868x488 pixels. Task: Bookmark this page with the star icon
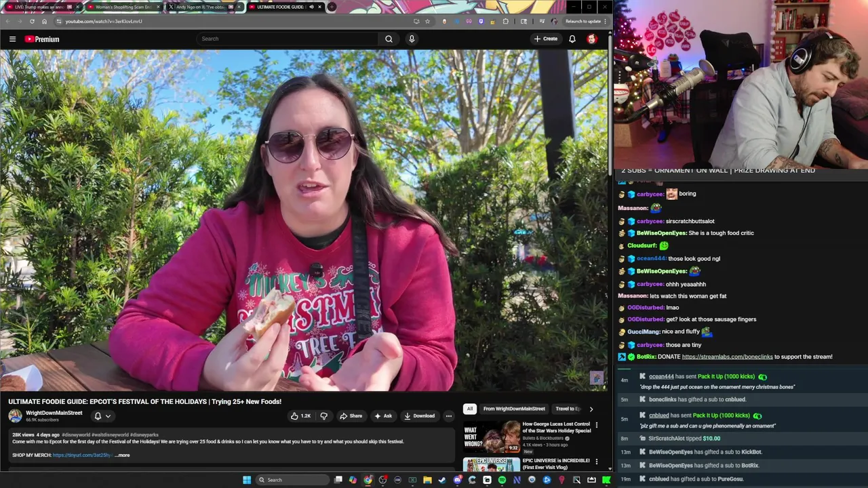pos(427,21)
